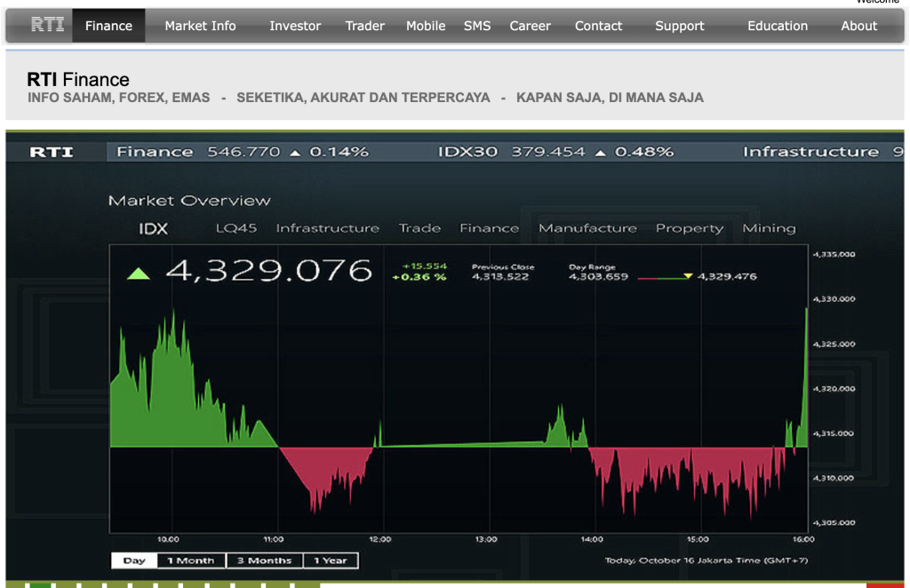This screenshot has height=588, width=910.
Task: Click the RTI Finance heading
Action: click(78, 79)
